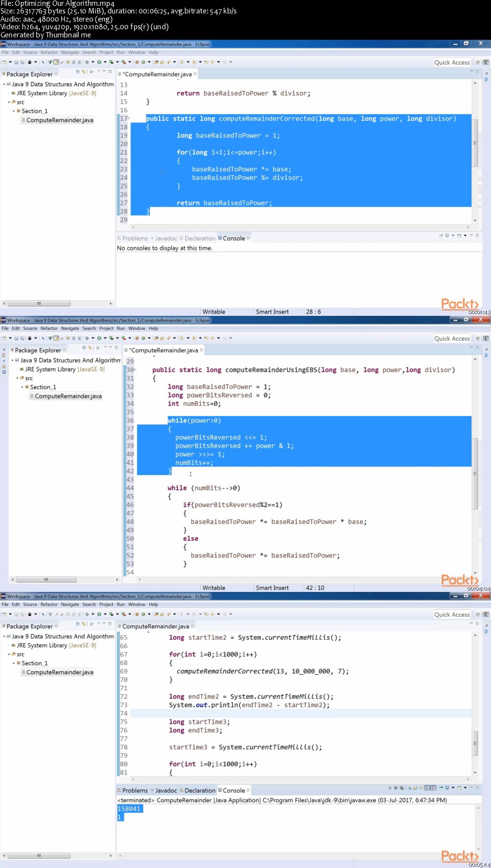Click the Search flashlight icon in the 00:01:43 frame

(x=168, y=62)
